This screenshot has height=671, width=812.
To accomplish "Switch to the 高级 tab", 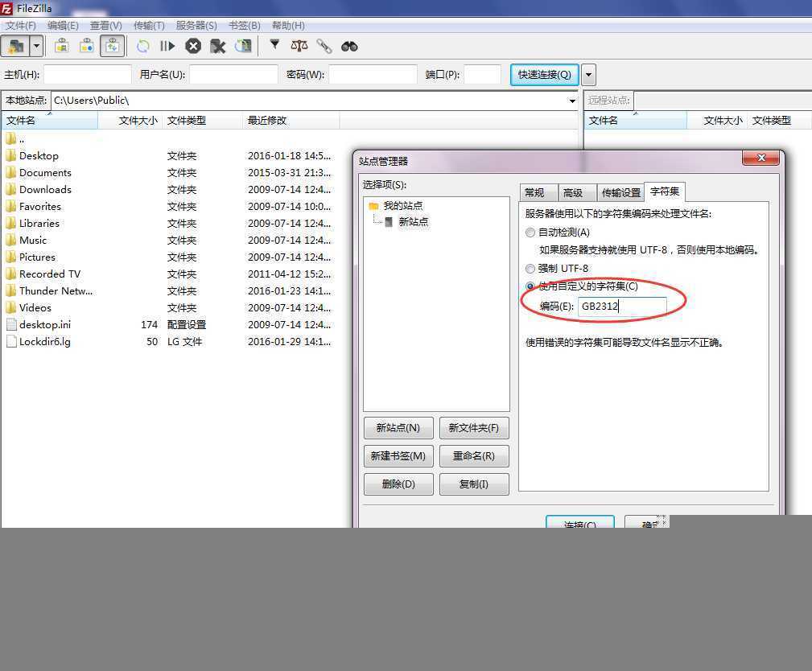I will coord(576,192).
